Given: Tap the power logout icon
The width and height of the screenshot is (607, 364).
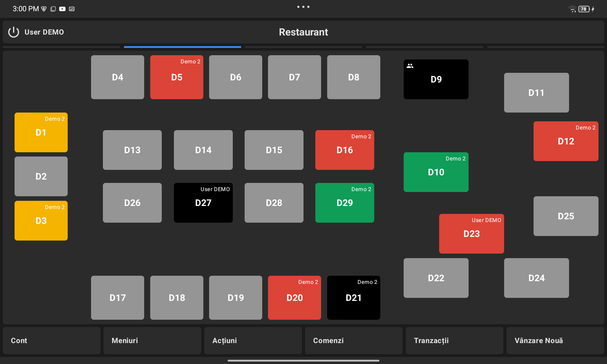Looking at the screenshot, I should pyautogui.click(x=14, y=32).
